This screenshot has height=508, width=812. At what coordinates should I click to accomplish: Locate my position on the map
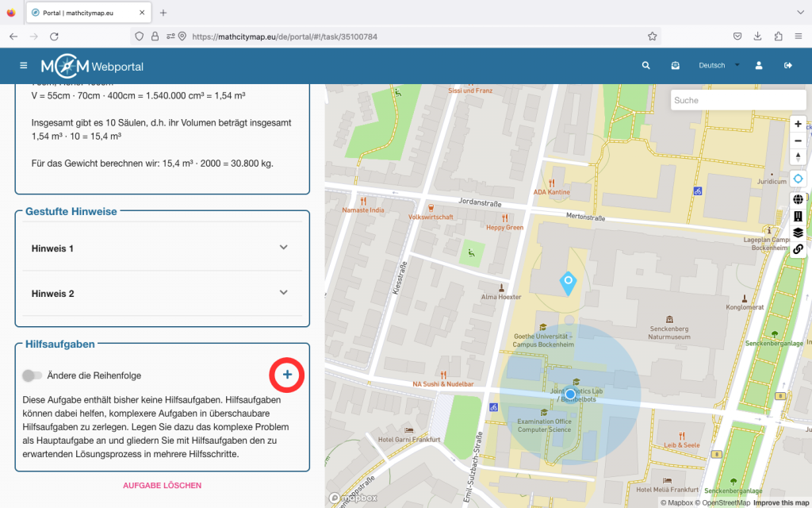point(798,179)
